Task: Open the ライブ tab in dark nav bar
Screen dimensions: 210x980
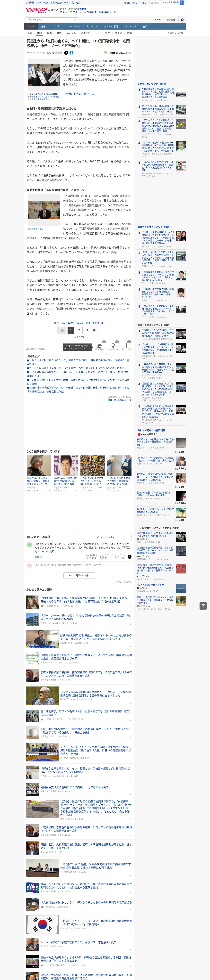Action: pos(56,27)
